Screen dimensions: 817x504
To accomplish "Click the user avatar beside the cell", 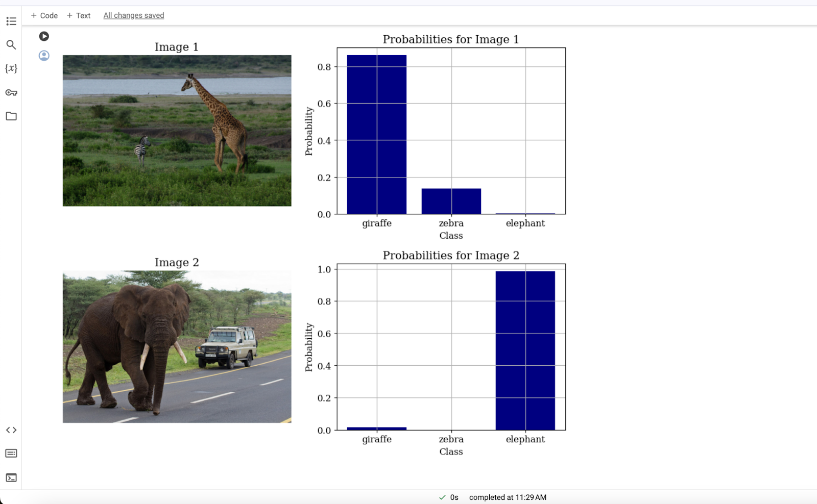I will pos(44,56).
